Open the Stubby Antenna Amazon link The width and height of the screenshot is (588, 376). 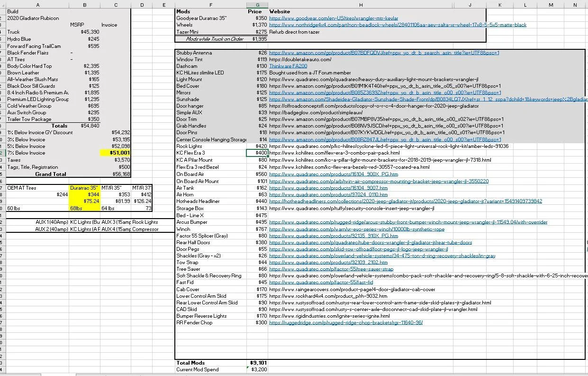pyautogui.click(x=384, y=53)
